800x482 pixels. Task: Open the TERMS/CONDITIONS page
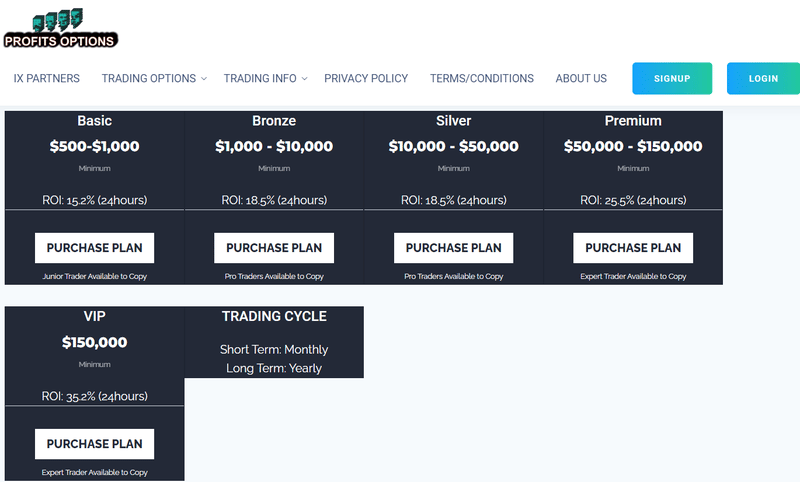(x=482, y=79)
